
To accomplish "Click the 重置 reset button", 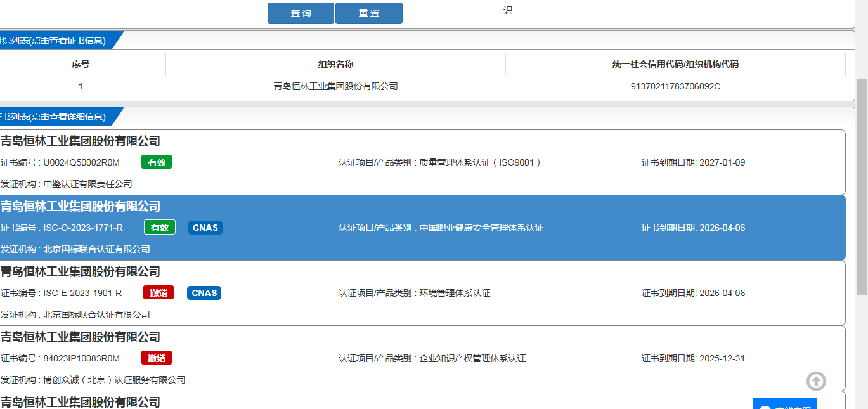I will [x=369, y=13].
